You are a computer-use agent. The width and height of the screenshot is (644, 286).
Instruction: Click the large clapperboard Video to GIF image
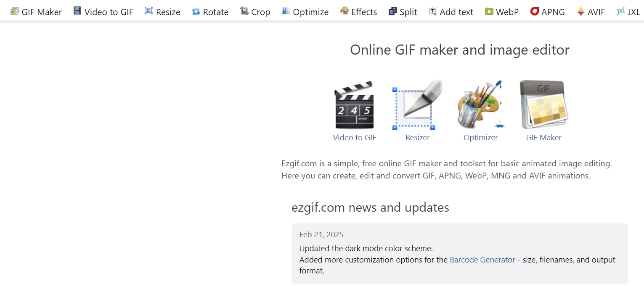tap(354, 105)
